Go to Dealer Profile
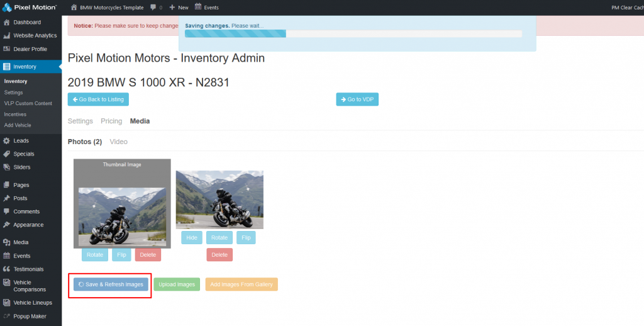The width and height of the screenshot is (644, 326). point(31,49)
